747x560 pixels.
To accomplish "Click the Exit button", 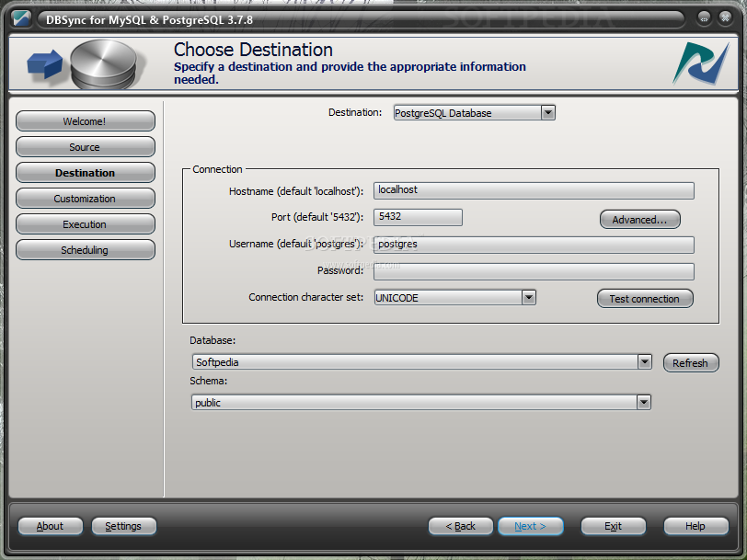I will (613, 526).
